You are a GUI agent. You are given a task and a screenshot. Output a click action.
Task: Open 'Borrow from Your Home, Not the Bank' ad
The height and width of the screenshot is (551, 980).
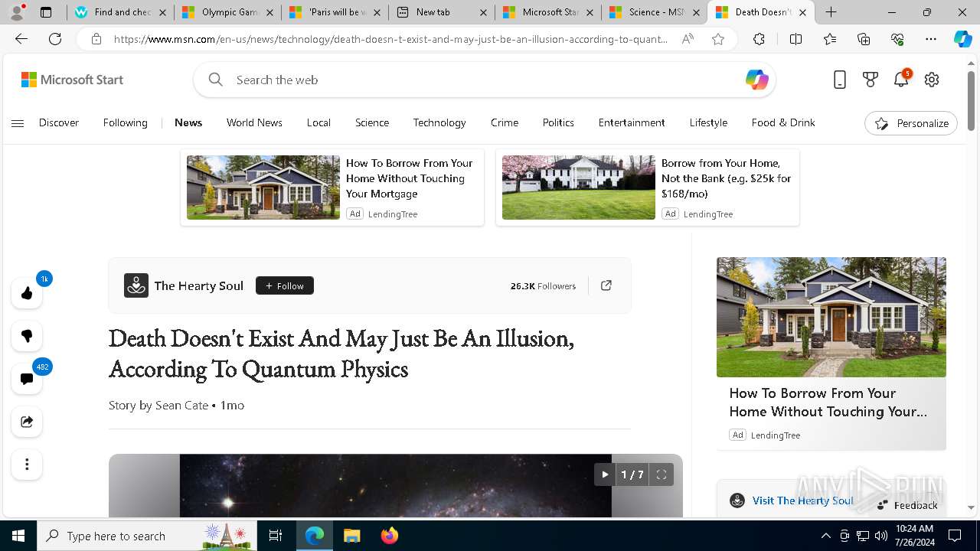(647, 187)
